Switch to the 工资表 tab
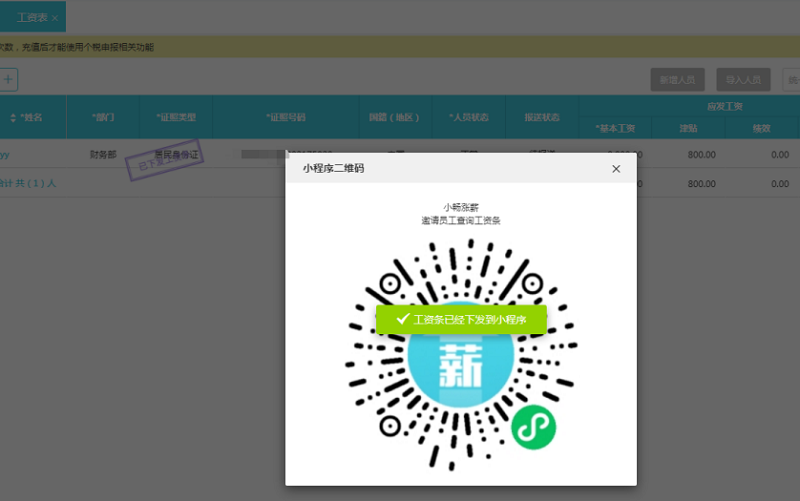Screen dimensions: 800x501 [x=32, y=18]
